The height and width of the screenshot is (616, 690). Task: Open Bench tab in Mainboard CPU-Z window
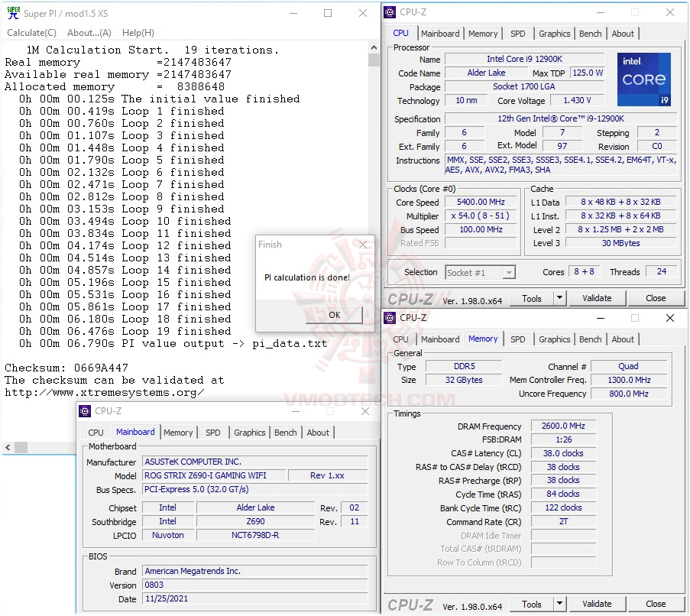point(285,433)
